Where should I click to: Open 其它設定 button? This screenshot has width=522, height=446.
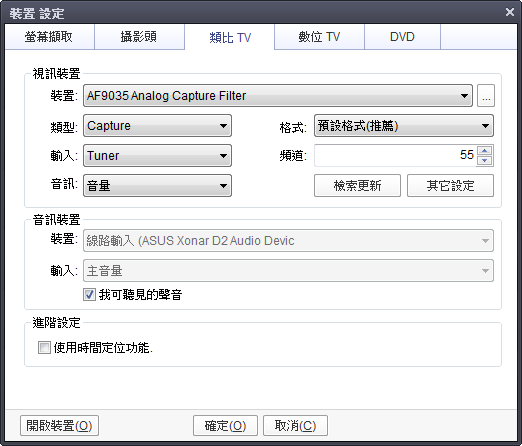[450, 186]
